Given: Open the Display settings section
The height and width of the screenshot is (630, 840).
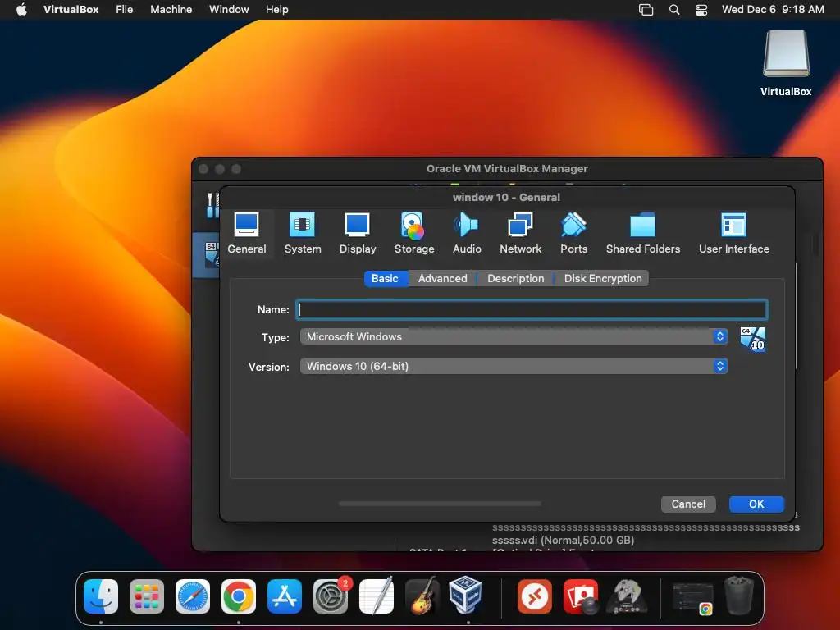Looking at the screenshot, I should click(358, 234).
